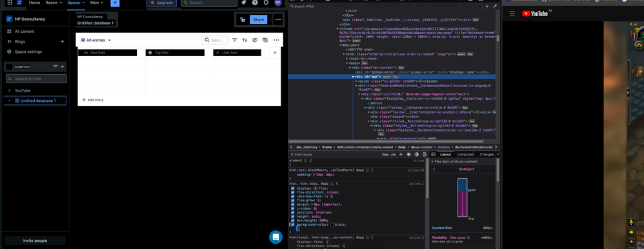Click the hide fields eye icon

coord(255,40)
